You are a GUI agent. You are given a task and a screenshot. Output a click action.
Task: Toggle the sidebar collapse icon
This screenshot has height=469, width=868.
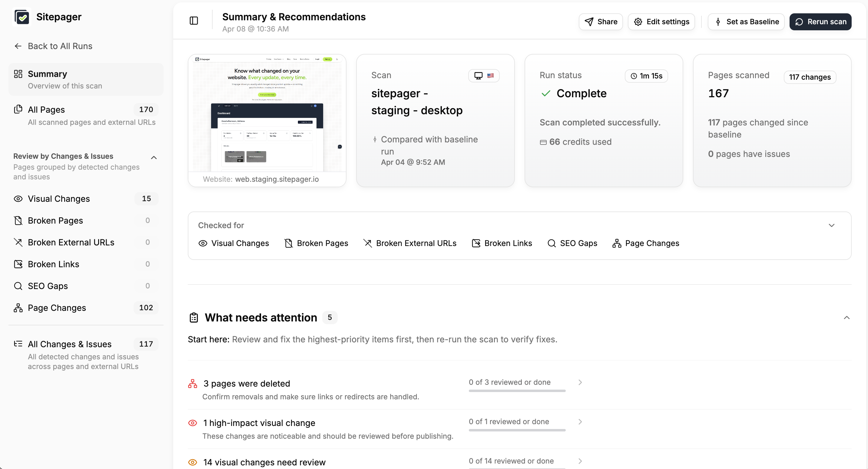coord(194,21)
